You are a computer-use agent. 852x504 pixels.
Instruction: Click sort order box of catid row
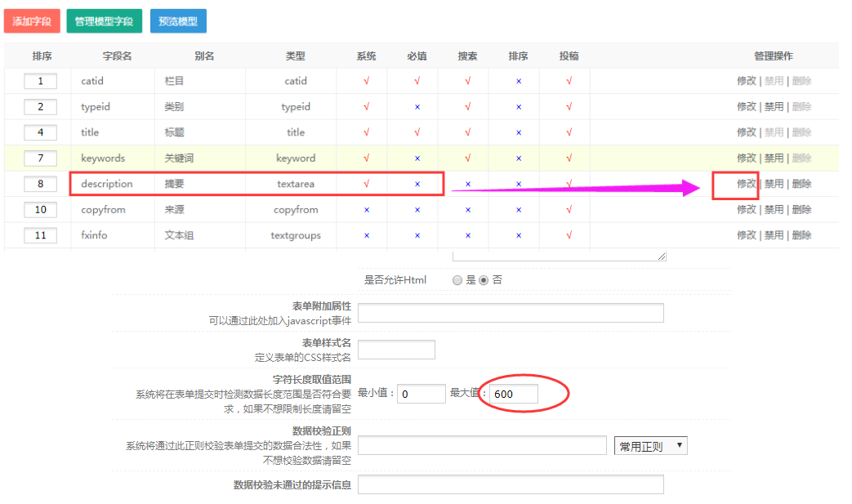pyautogui.click(x=40, y=81)
